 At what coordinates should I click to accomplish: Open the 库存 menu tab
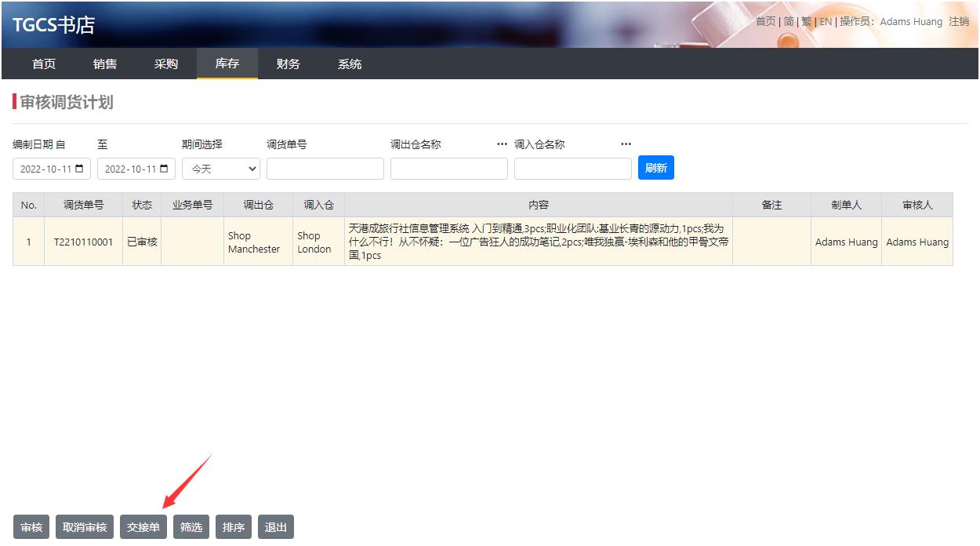point(227,64)
